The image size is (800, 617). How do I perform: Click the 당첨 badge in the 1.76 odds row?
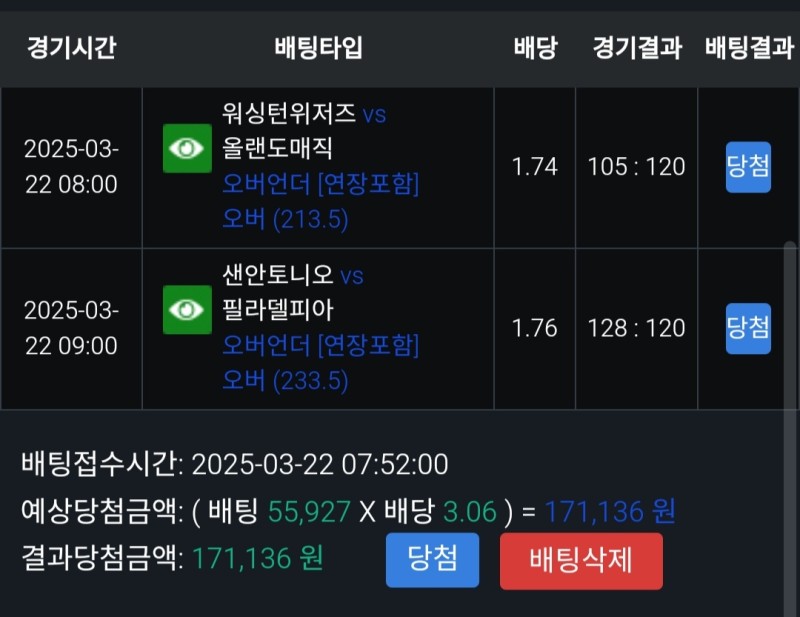click(x=748, y=328)
